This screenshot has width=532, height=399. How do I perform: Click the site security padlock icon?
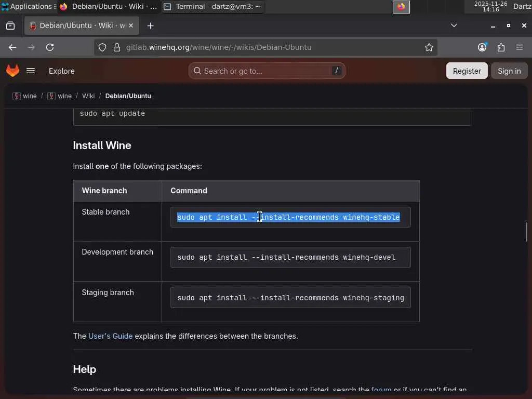[x=117, y=47]
